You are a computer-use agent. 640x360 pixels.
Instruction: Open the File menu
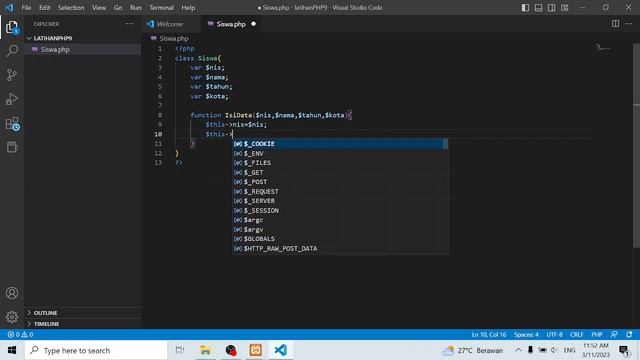pos(26,8)
